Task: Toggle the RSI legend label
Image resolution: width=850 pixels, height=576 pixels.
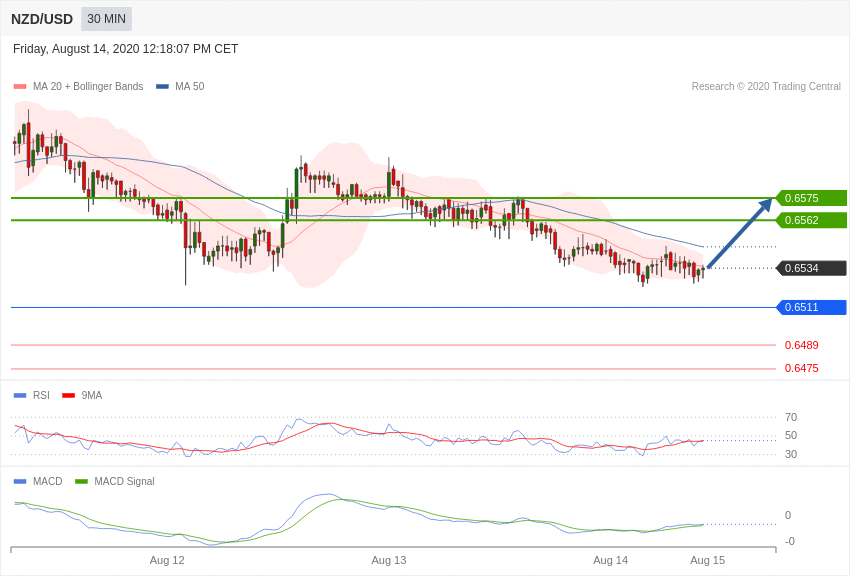Action: point(41,396)
